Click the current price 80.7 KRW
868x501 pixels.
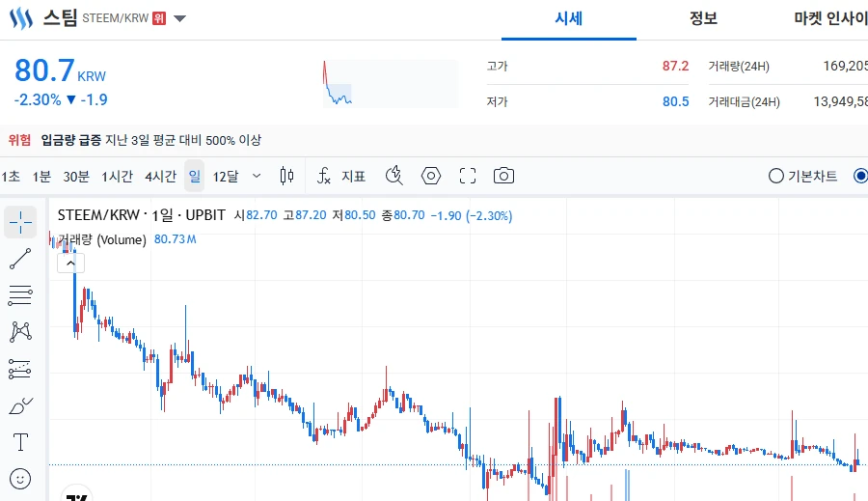coord(60,70)
